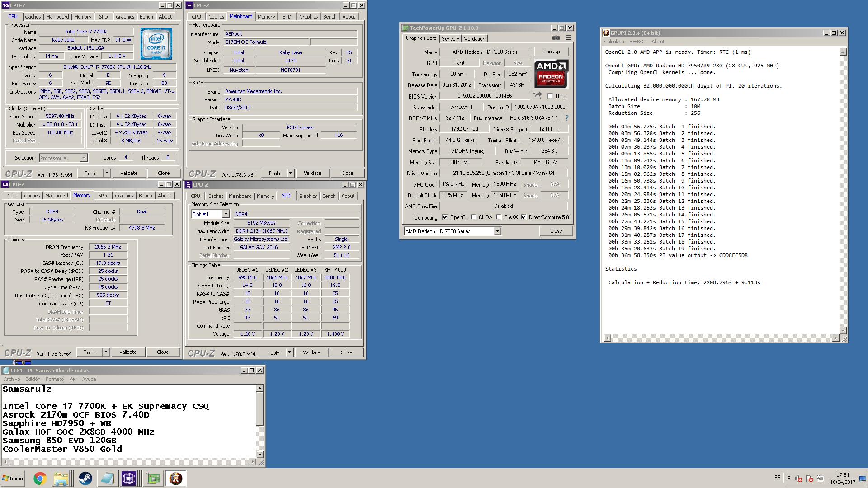Viewport: 868px width, 488px height.
Task: Open the Processor #1 selection dropdown
Action: (84, 158)
